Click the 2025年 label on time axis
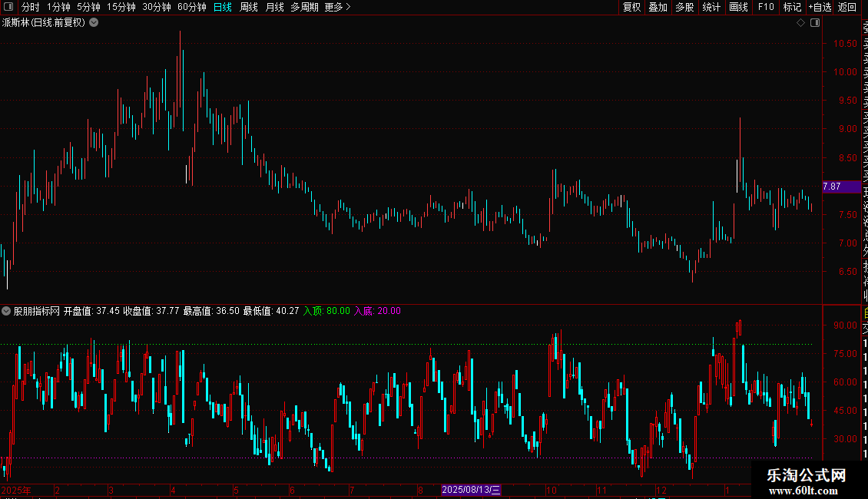Image resolution: width=868 pixels, height=499 pixels. 16,490
